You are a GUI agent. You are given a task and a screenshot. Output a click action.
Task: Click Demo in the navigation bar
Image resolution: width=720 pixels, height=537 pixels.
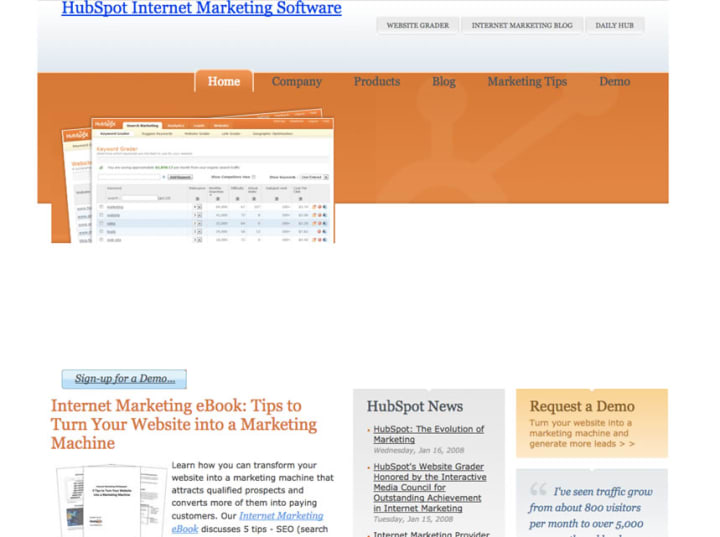coord(614,81)
